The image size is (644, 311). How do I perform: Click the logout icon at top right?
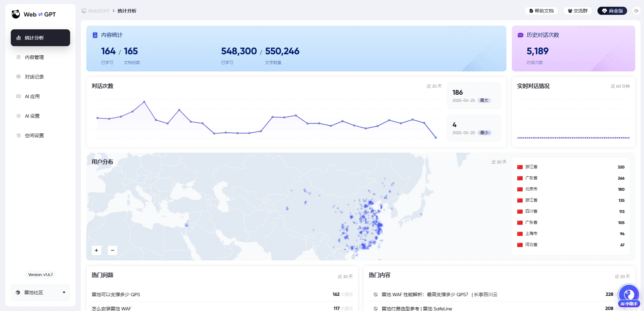click(x=637, y=11)
